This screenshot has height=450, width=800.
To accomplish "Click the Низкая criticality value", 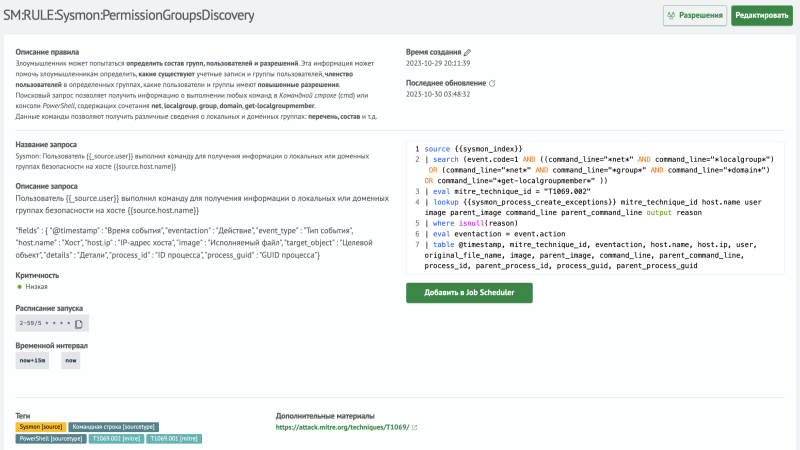I will (x=36, y=287).
